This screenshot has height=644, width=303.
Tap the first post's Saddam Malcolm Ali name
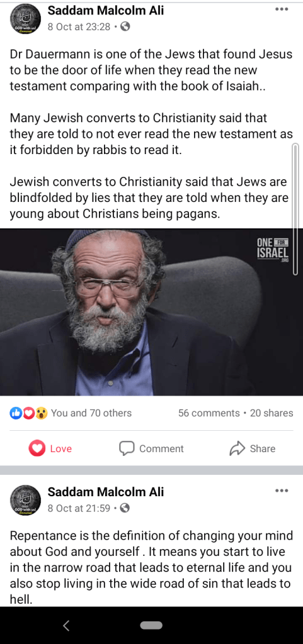[106, 10]
